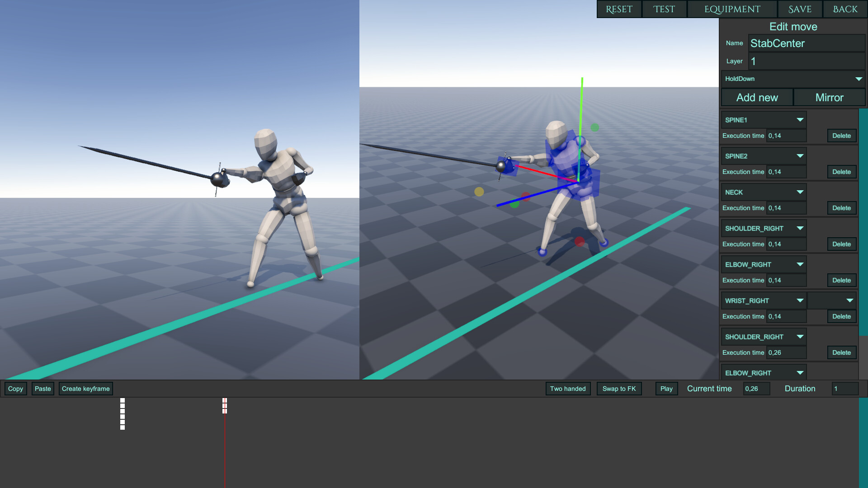The height and width of the screenshot is (488, 868).
Task: Toggle the Two handed mode button
Action: (x=568, y=389)
